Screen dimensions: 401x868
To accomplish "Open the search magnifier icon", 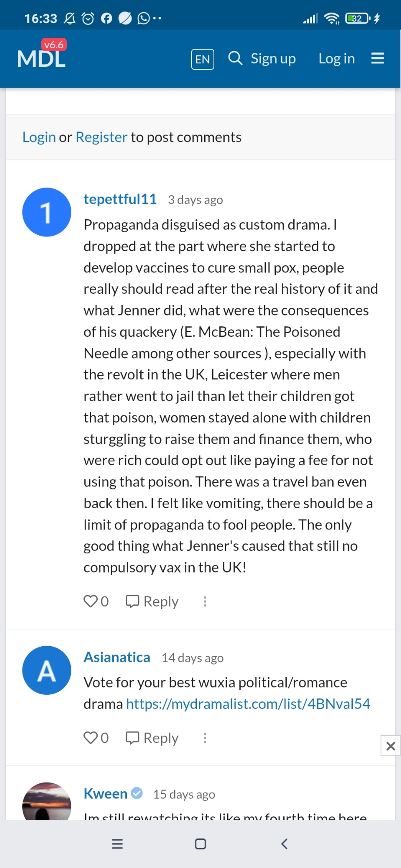I will click(235, 58).
